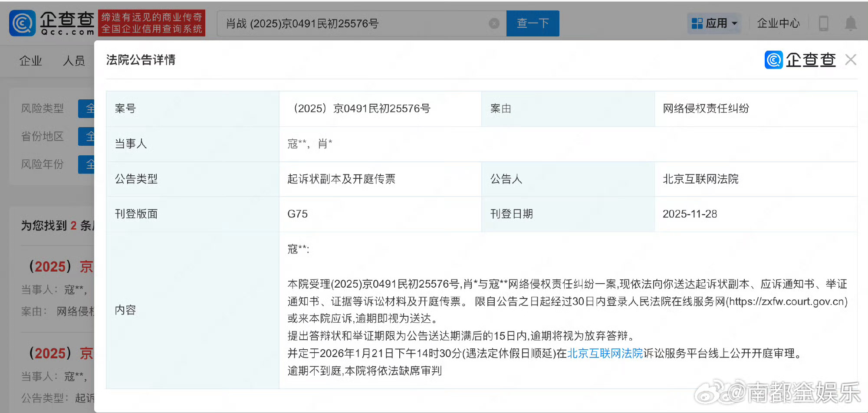Select the mobile app icon in the header
This screenshot has width=868, height=413.
(x=823, y=23)
